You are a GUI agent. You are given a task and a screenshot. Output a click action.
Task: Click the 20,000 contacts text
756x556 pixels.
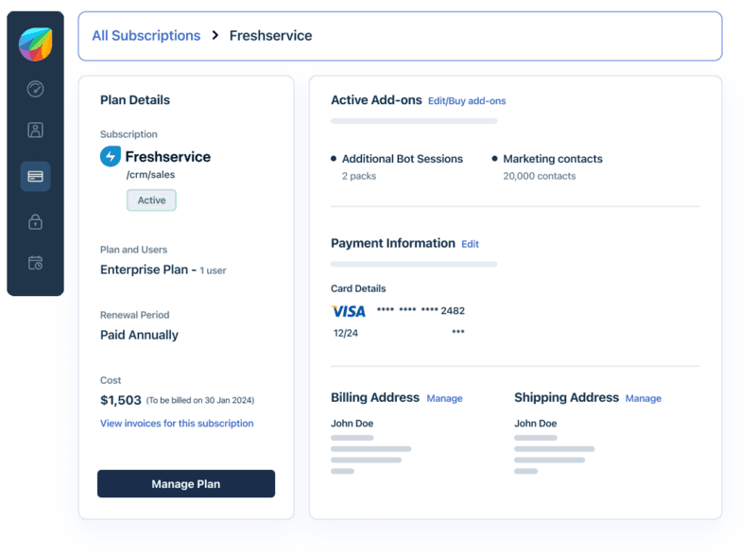(x=540, y=176)
